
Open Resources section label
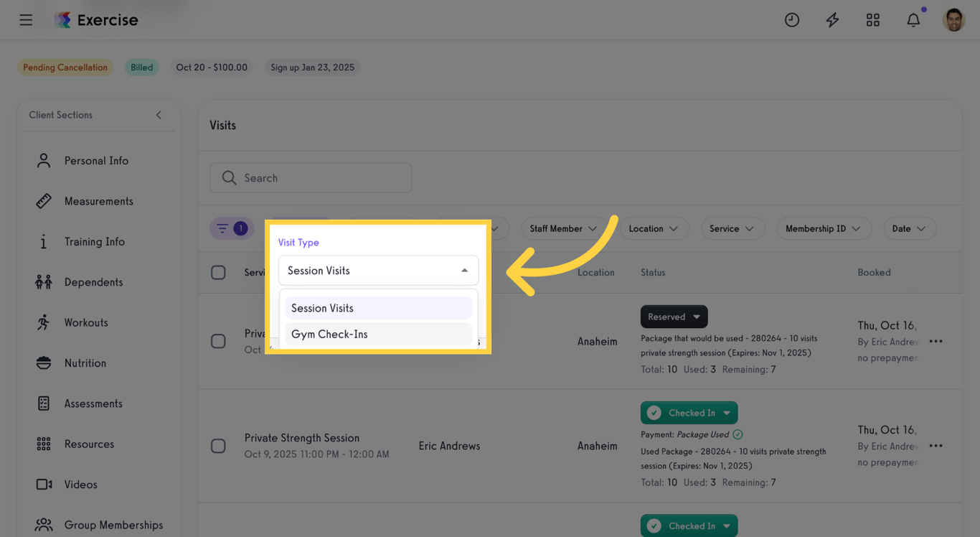[x=89, y=444]
